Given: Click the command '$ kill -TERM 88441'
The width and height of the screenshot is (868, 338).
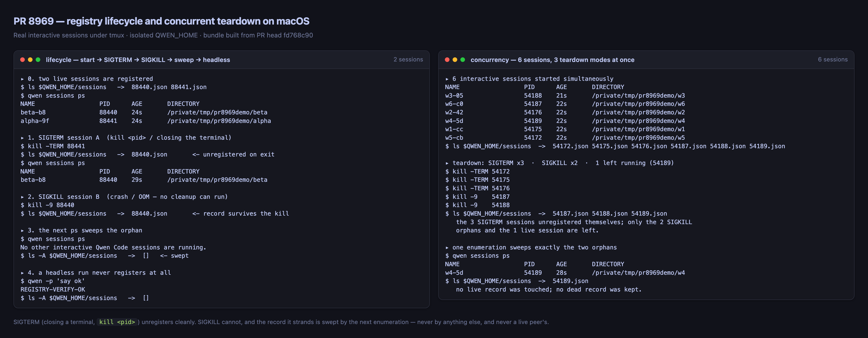Looking at the screenshot, I should (53, 146).
